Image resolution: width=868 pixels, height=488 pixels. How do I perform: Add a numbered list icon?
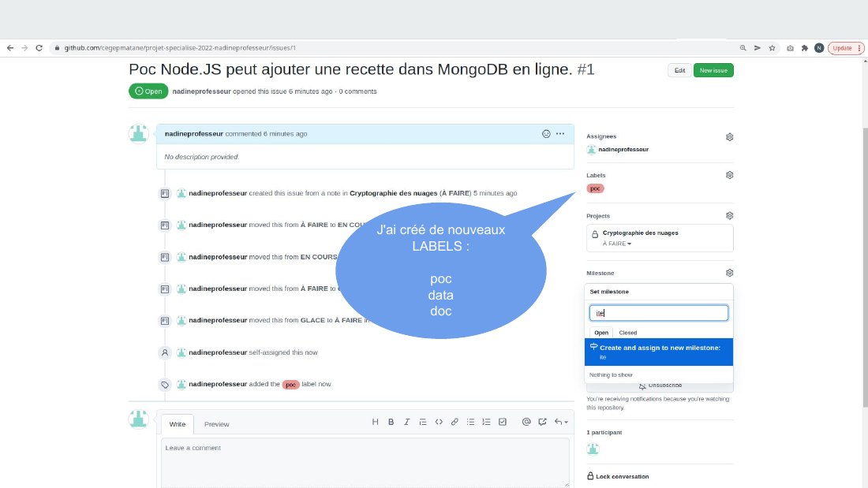tap(486, 422)
